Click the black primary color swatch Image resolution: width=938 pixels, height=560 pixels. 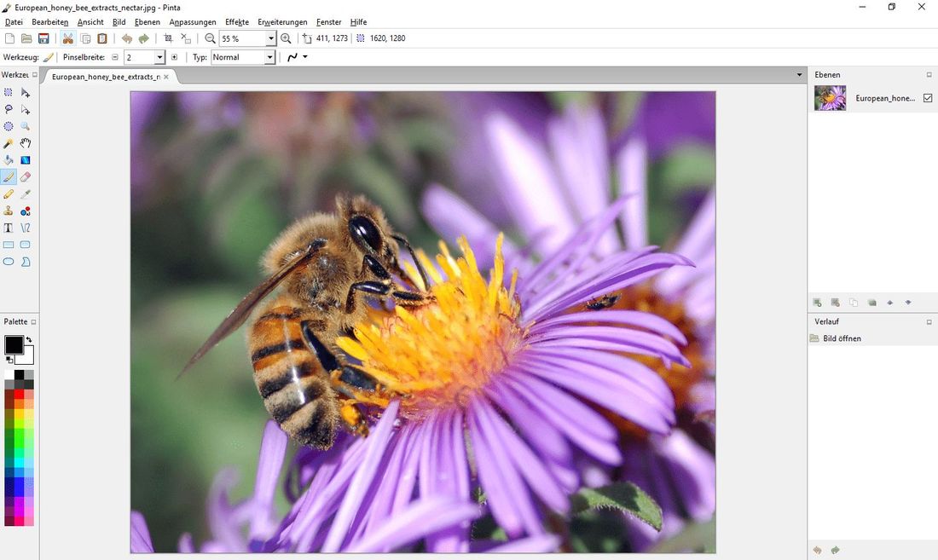click(x=14, y=344)
